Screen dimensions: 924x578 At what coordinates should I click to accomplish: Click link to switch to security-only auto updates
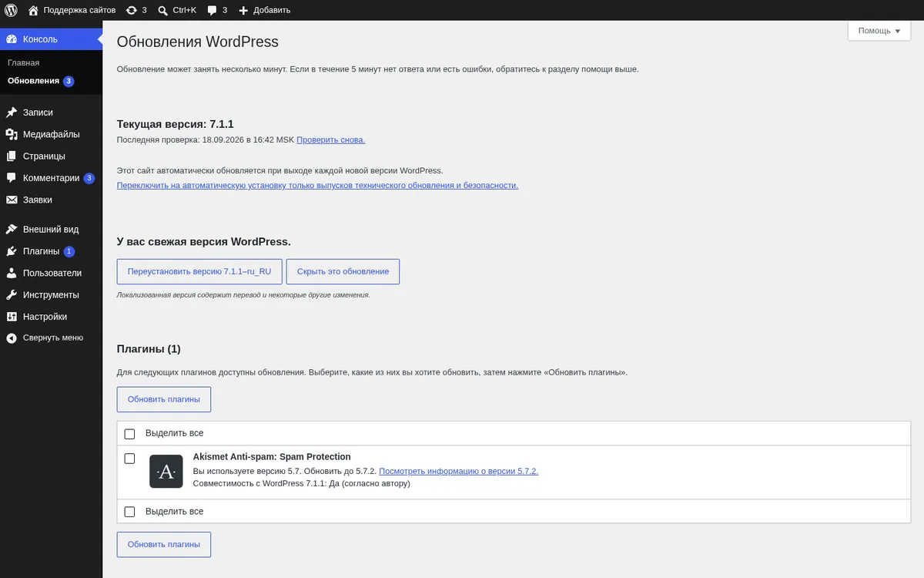[x=317, y=186]
